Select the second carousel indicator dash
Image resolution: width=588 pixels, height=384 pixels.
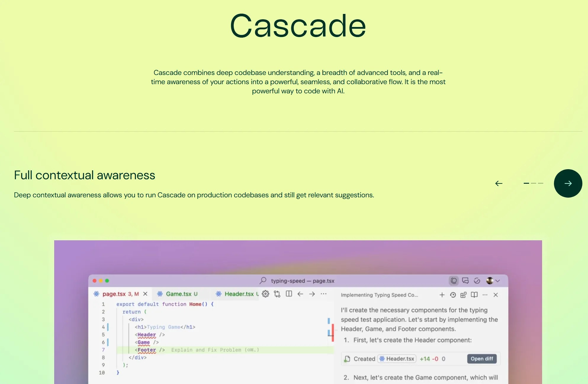tap(534, 183)
